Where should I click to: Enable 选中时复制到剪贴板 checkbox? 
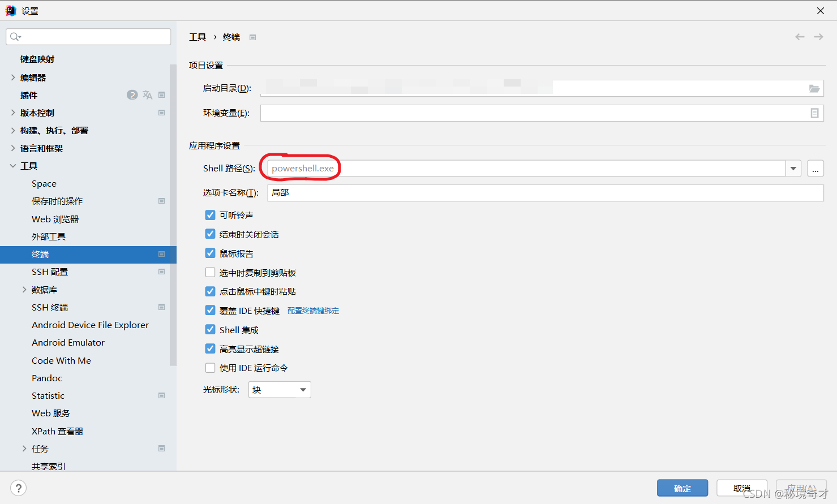[x=210, y=273]
